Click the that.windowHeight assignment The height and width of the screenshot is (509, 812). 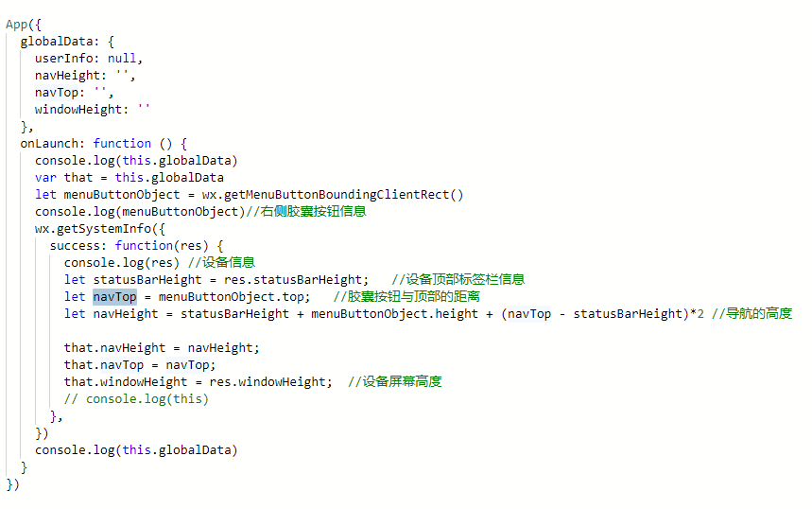pos(198,382)
